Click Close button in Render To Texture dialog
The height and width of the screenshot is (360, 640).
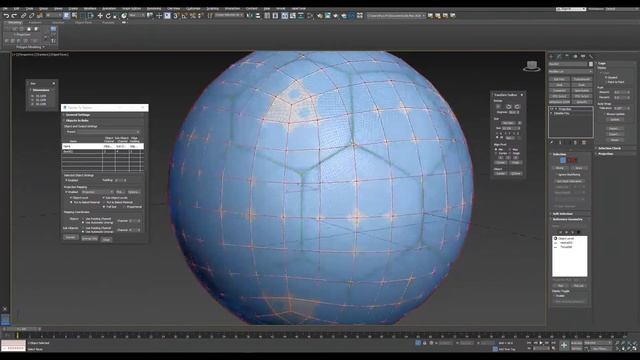coord(107,240)
